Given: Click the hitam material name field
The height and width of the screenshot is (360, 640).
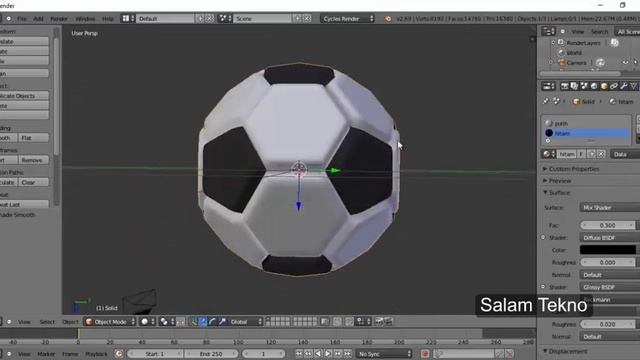Looking at the screenshot, I should tap(567, 154).
